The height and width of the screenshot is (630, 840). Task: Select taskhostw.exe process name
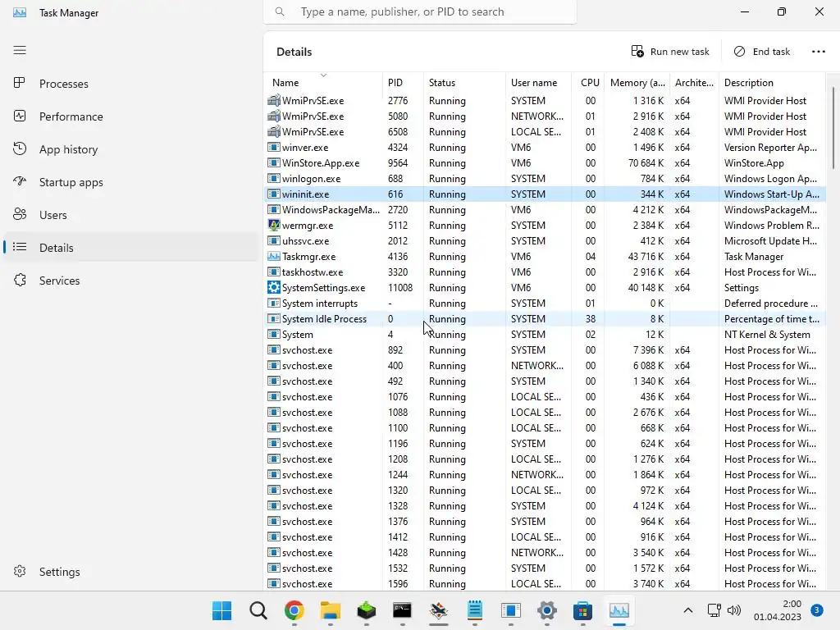[313, 272]
